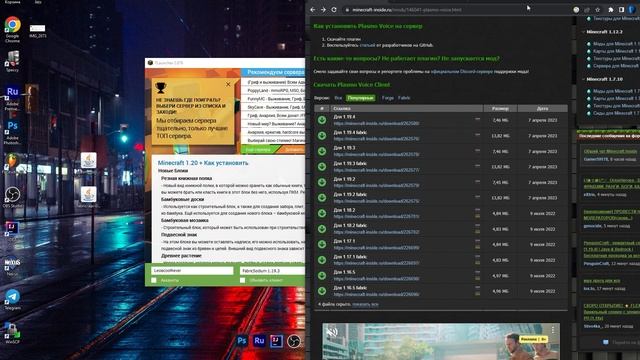The height and width of the screenshot is (360, 640).
Task: Open Chrome extensions puzzle icon
Action: tap(611, 10)
